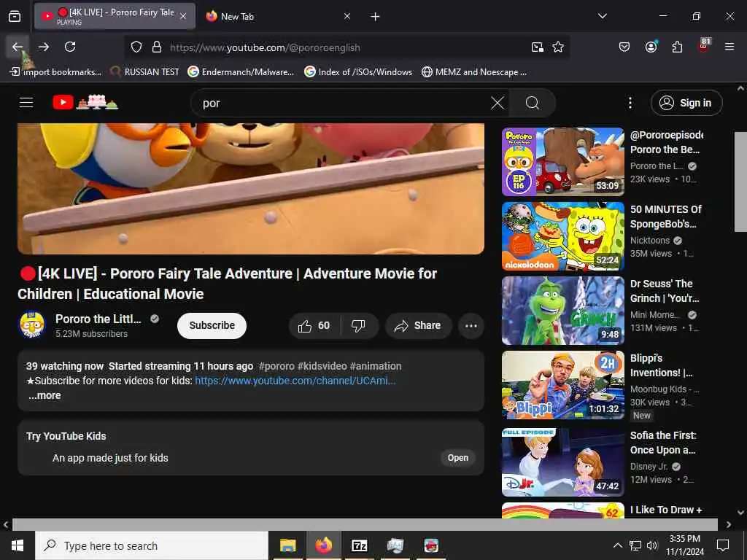
Task: Clear the YouTube search text
Action: pos(498,103)
